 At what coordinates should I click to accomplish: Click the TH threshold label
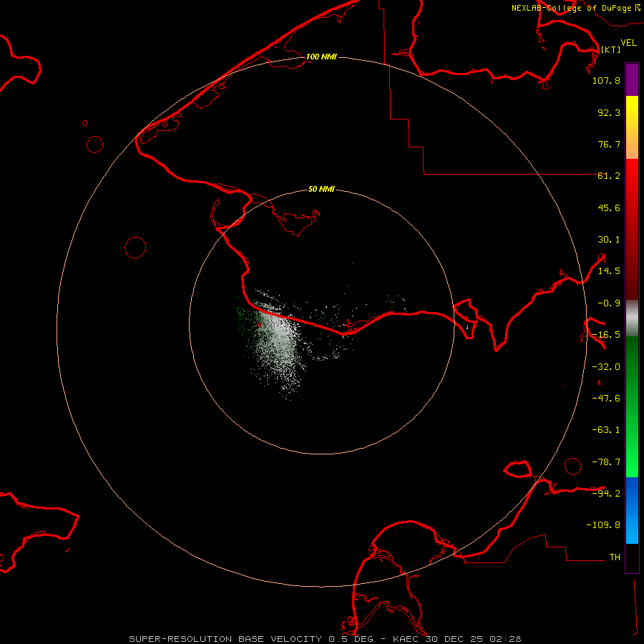tap(615, 557)
